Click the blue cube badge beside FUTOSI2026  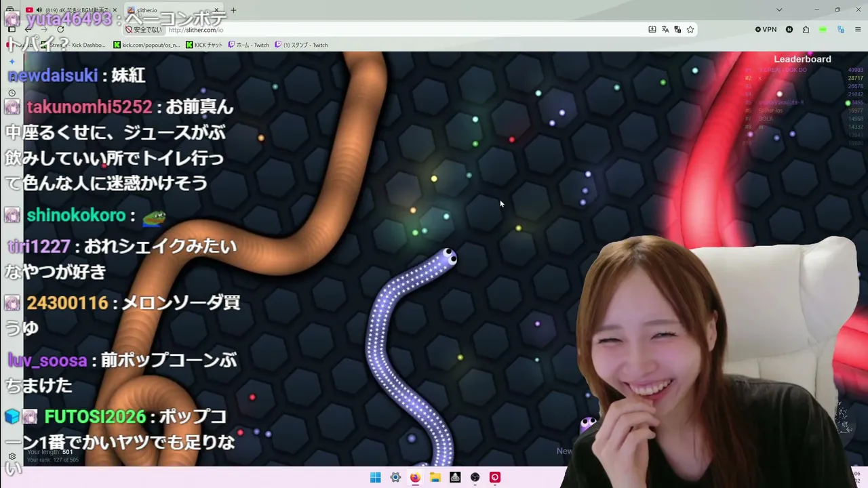click(x=12, y=416)
